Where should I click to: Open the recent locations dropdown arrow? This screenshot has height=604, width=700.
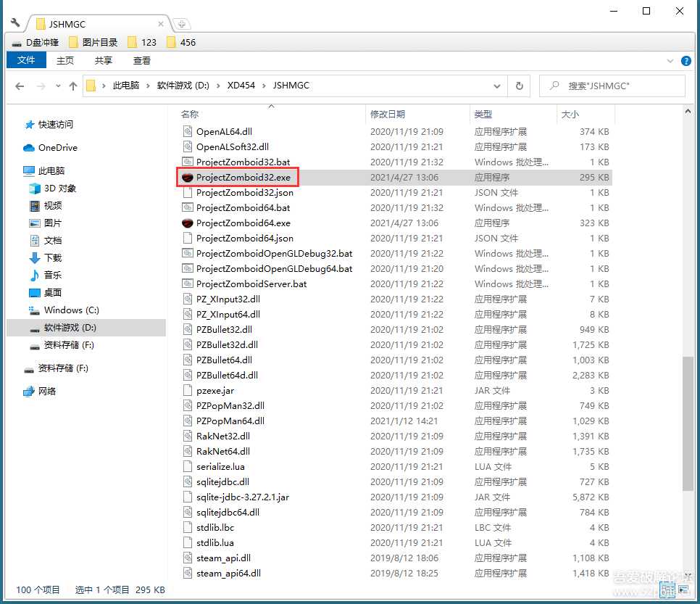(57, 86)
